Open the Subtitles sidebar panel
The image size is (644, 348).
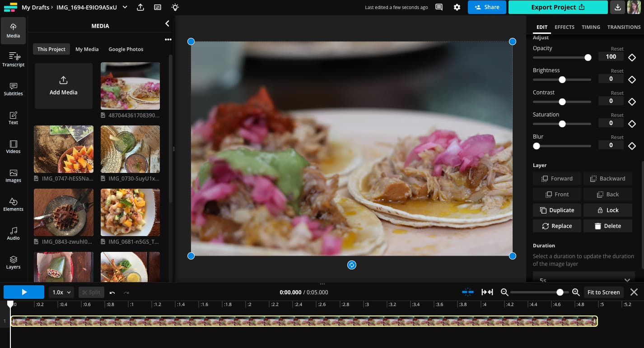[x=13, y=88]
